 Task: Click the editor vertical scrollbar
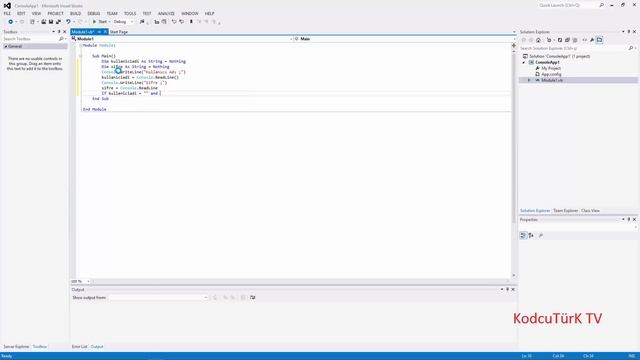513,163
